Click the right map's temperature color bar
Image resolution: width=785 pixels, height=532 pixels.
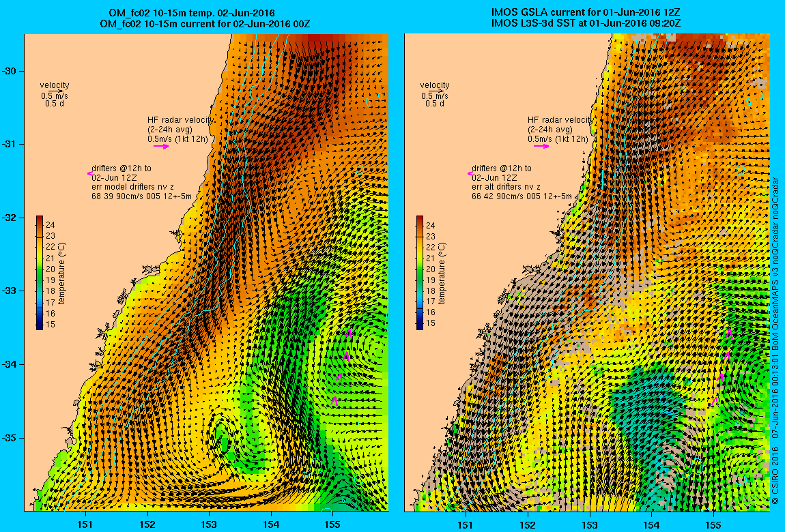click(420, 273)
